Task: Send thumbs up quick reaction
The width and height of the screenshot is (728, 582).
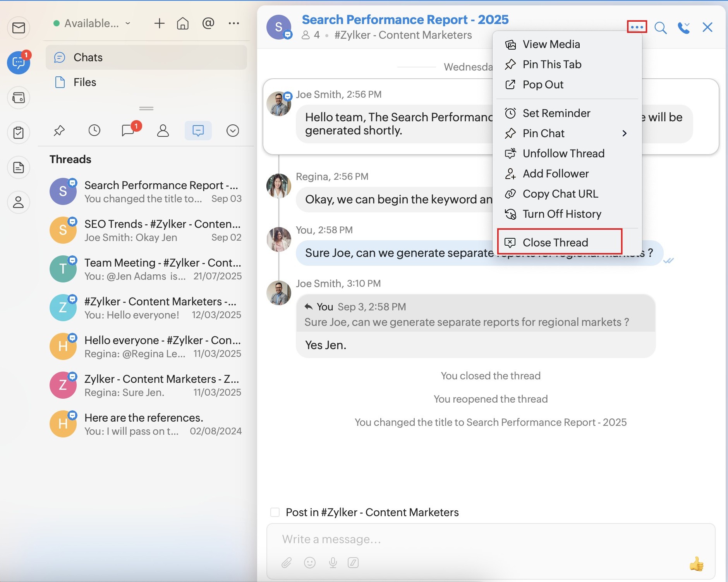Action: (x=696, y=564)
